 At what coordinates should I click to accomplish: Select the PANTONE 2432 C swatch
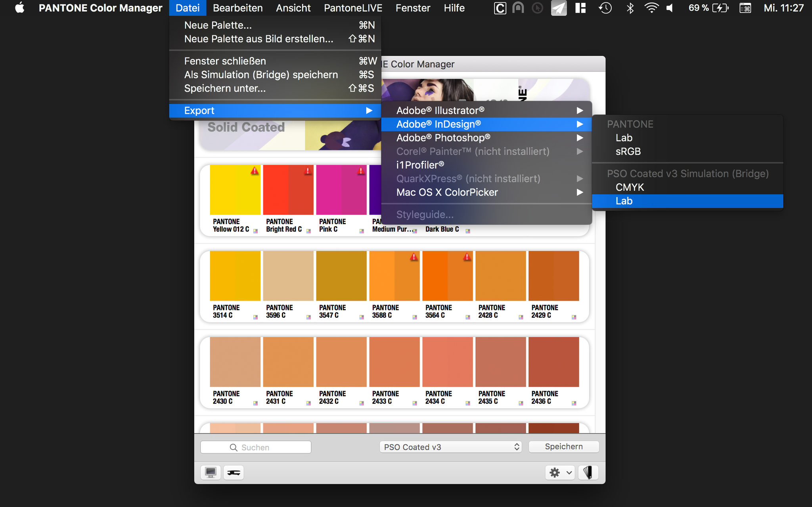coord(341,362)
